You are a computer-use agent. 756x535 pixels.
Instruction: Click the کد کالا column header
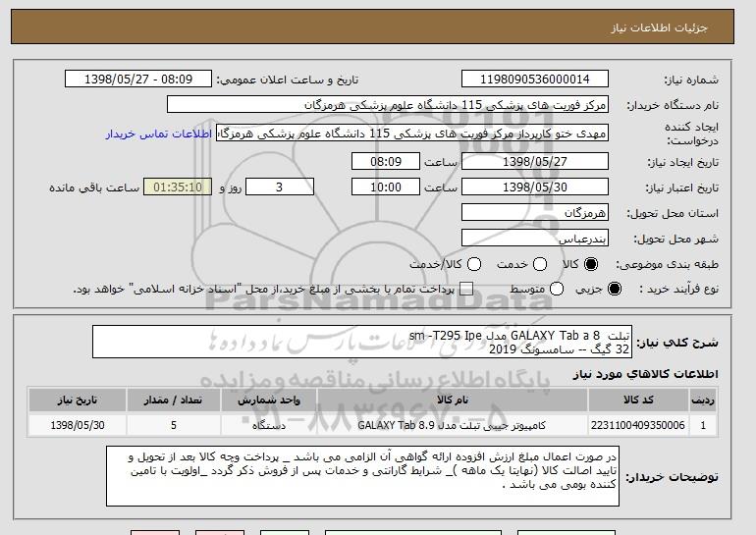pos(638,401)
